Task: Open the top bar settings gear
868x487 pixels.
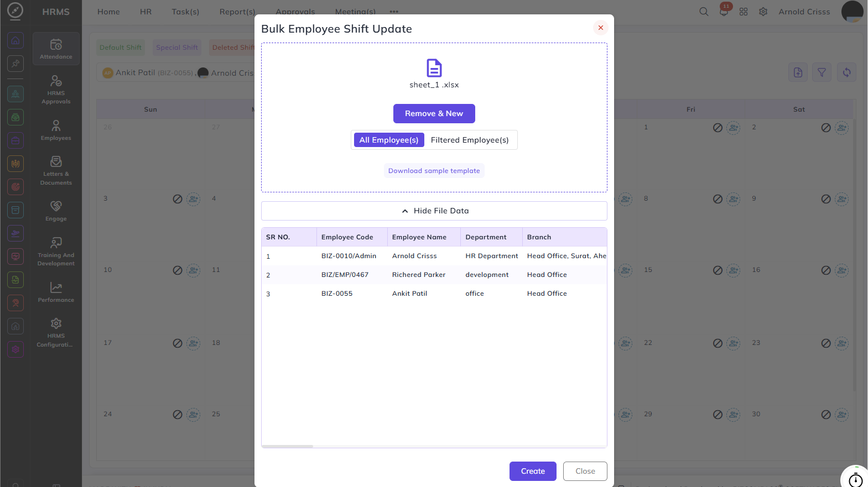Action: click(763, 12)
